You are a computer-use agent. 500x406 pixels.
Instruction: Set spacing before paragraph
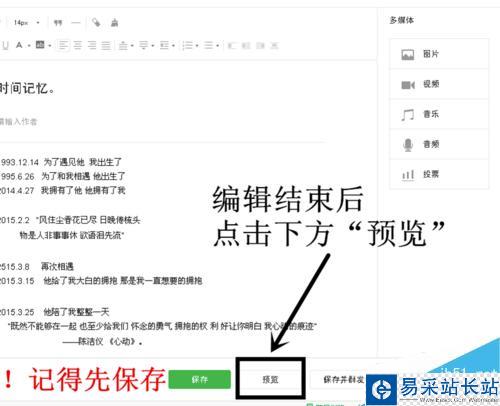pyautogui.click(x=123, y=45)
